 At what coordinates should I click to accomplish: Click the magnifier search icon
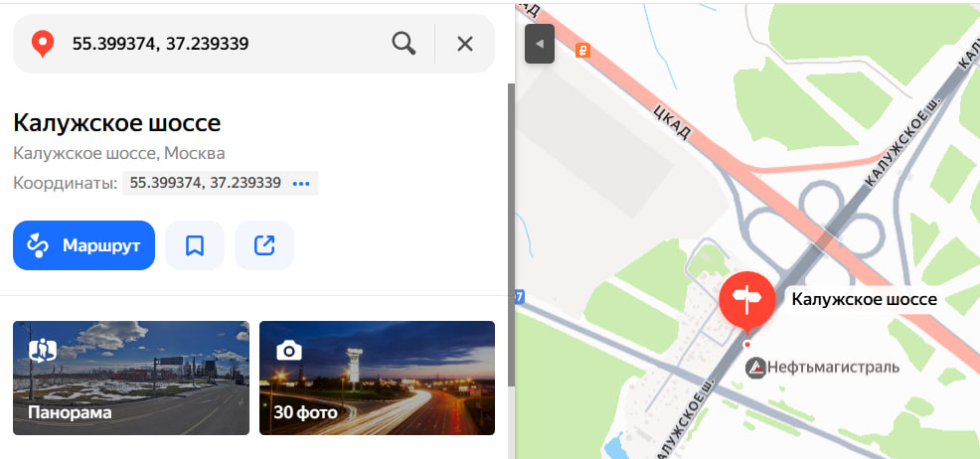[x=404, y=44]
